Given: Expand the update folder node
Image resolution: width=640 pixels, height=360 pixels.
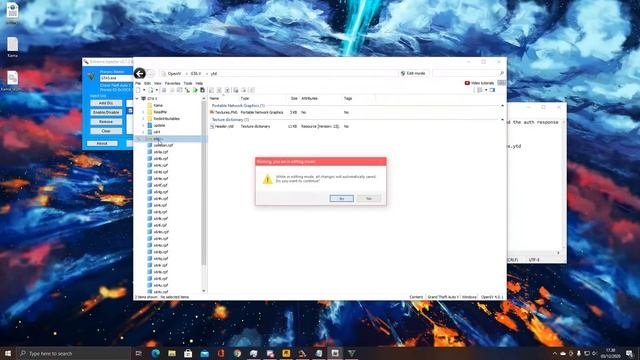Looking at the screenshot, I should 143,125.
